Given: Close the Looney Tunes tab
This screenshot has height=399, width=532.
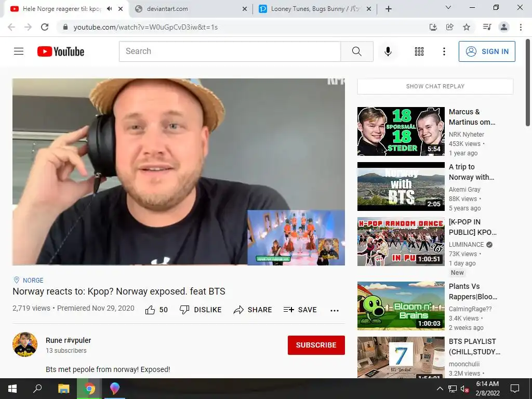Looking at the screenshot, I should [x=369, y=9].
